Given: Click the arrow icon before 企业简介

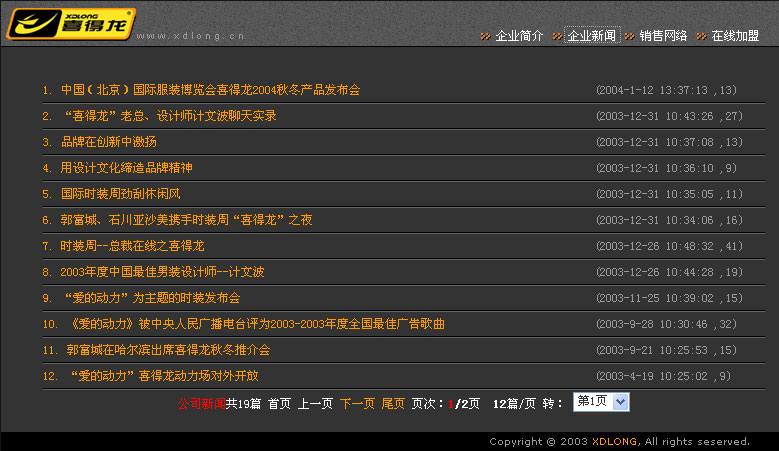Looking at the screenshot, I should (x=485, y=36).
